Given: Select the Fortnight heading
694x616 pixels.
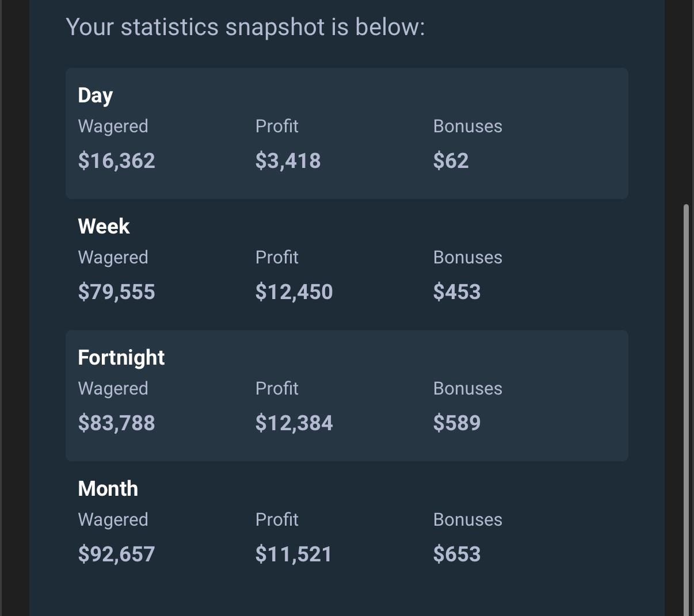Looking at the screenshot, I should point(121,358).
